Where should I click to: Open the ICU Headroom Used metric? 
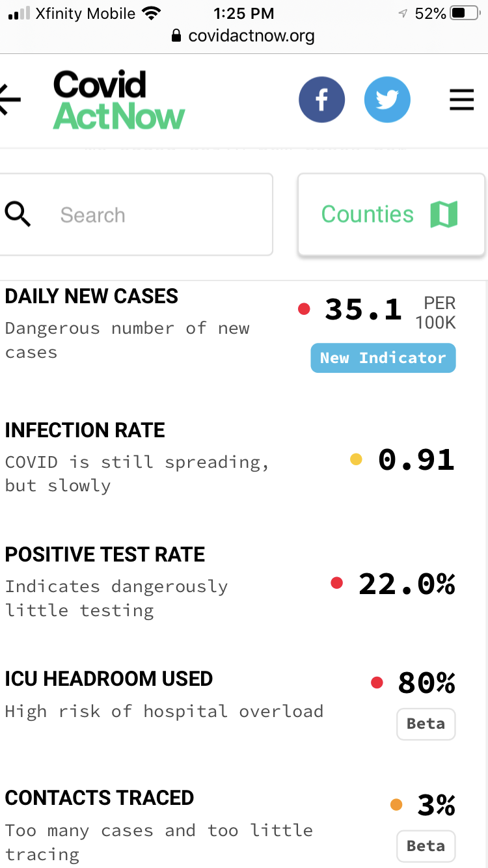click(x=109, y=679)
